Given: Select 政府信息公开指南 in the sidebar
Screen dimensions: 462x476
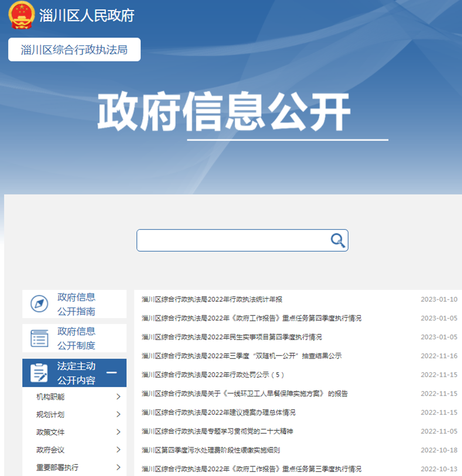Looking at the screenshot, I should [76, 304].
